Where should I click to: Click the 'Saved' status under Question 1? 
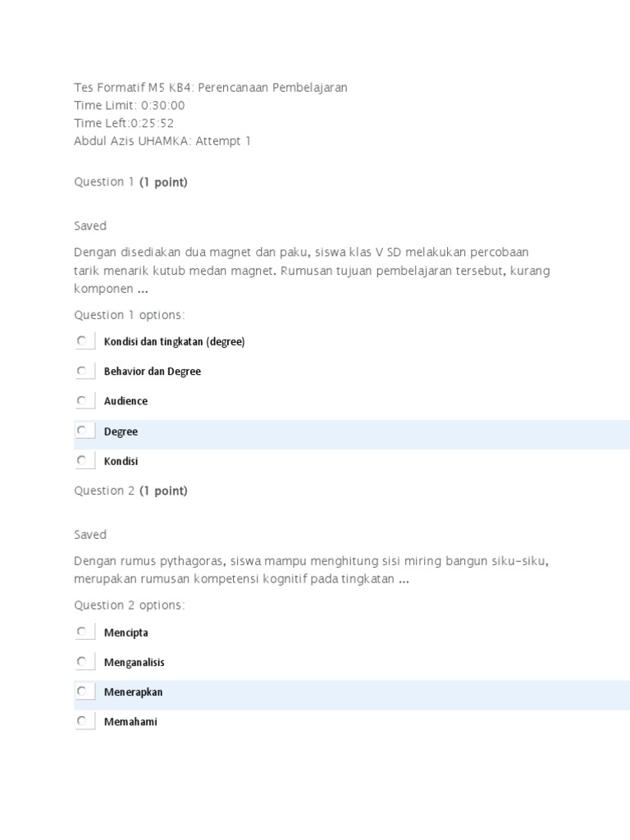[90, 226]
